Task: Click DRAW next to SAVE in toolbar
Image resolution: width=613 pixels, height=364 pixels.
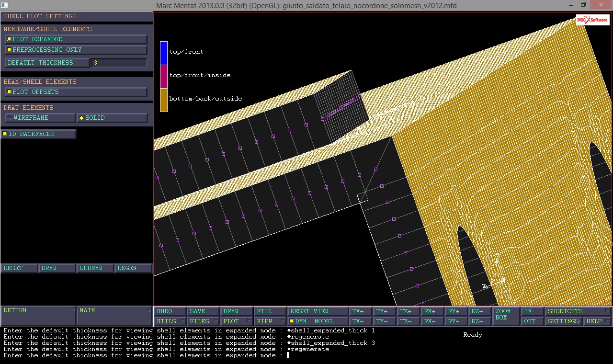Action: pyautogui.click(x=237, y=311)
